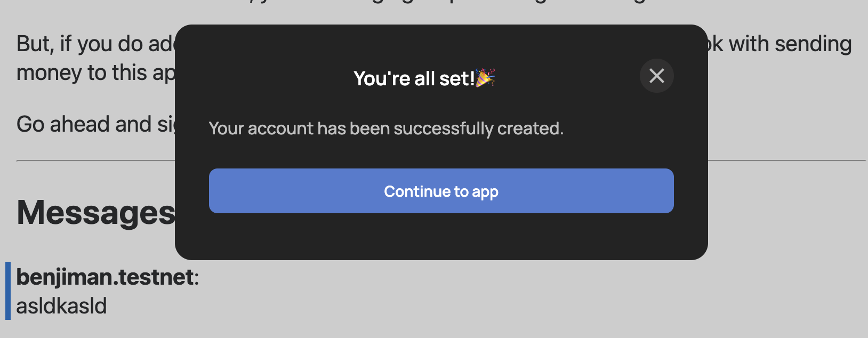Viewport: 868px width, 338px height.
Task: Click the divider line right of dialog
Action: coord(786,160)
